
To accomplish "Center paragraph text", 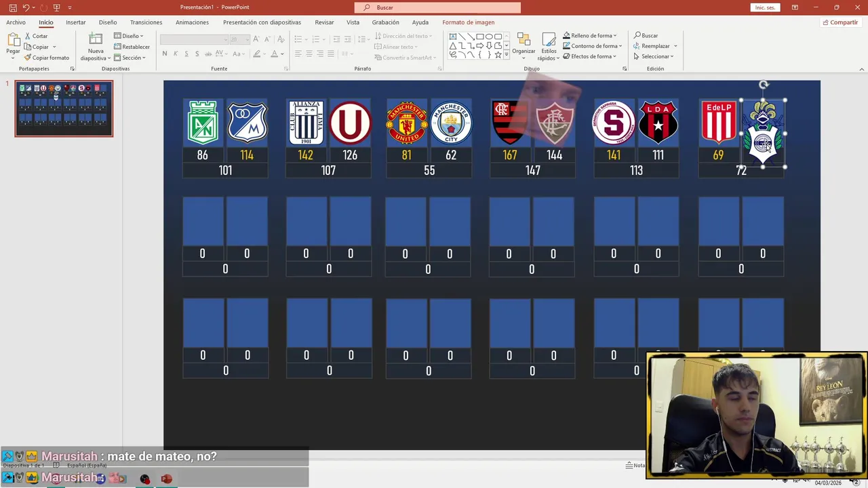I will [309, 54].
